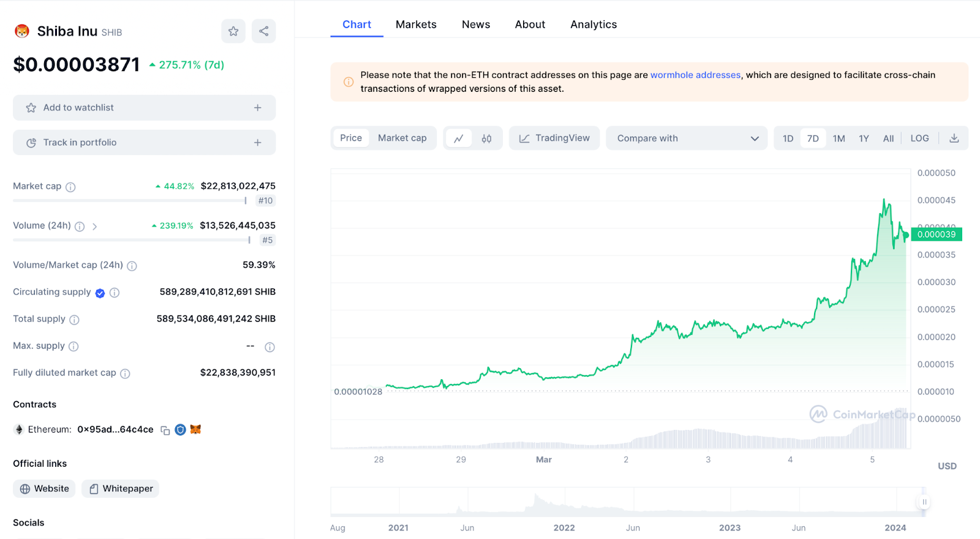Click the Compare with dropdown arrow

point(755,138)
